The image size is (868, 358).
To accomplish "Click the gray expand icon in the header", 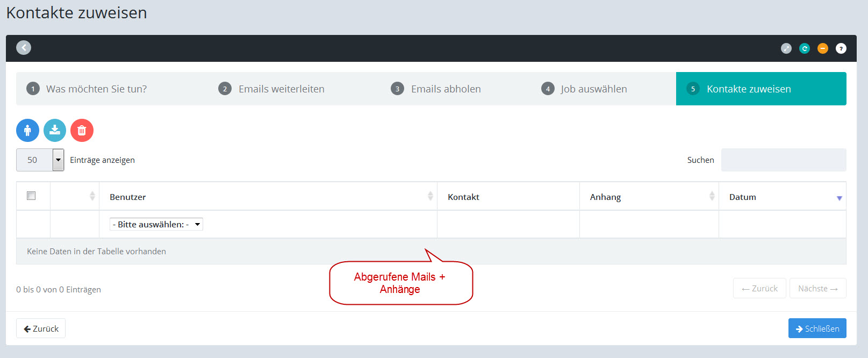I will click(786, 48).
